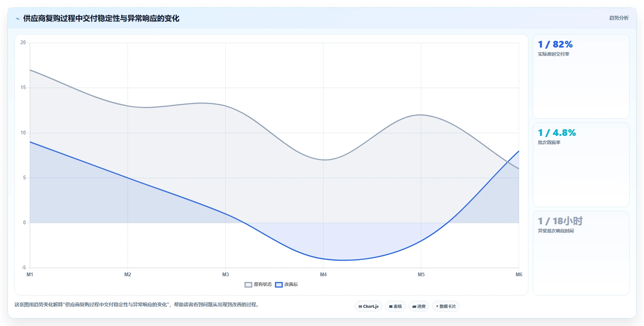Click the trend icon beside the chart title
Viewport: 644px width, 326px height.
(17, 19)
